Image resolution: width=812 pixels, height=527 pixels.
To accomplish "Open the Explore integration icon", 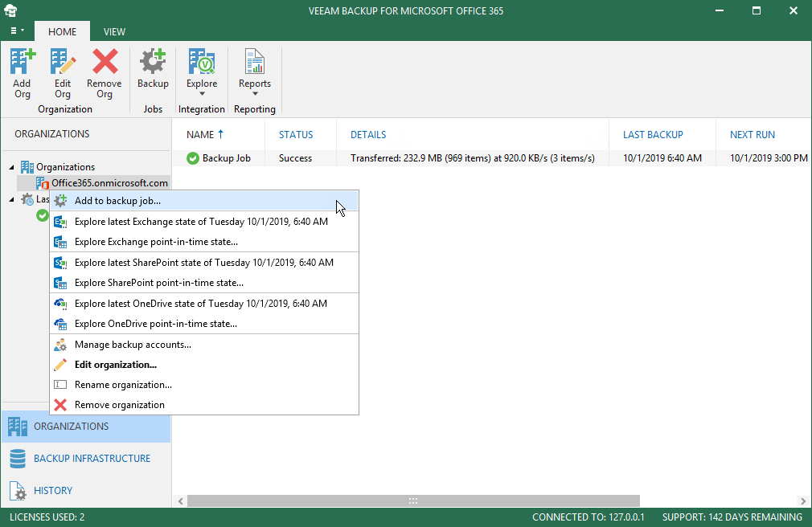I will coord(202,61).
